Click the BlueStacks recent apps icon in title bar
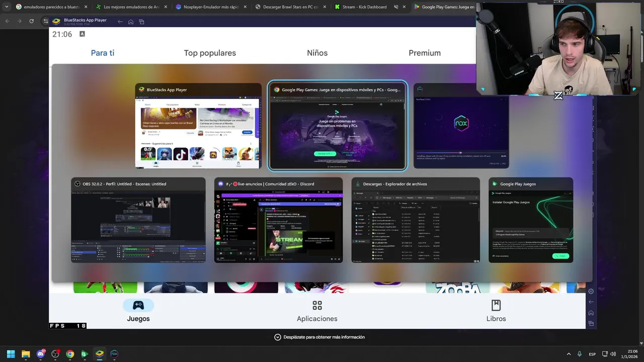Viewport: 644px width, 362px height. (141, 22)
